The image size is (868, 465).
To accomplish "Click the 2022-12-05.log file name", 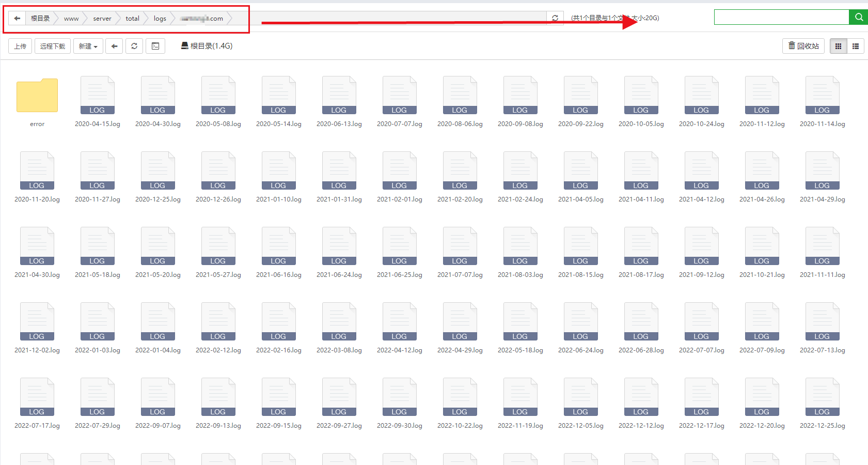I will [581, 426].
